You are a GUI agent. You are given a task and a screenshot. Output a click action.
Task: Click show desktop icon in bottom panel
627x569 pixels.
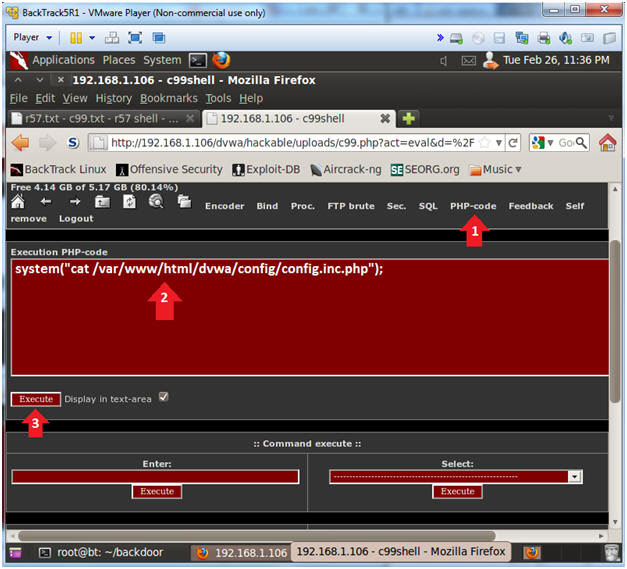[15, 553]
